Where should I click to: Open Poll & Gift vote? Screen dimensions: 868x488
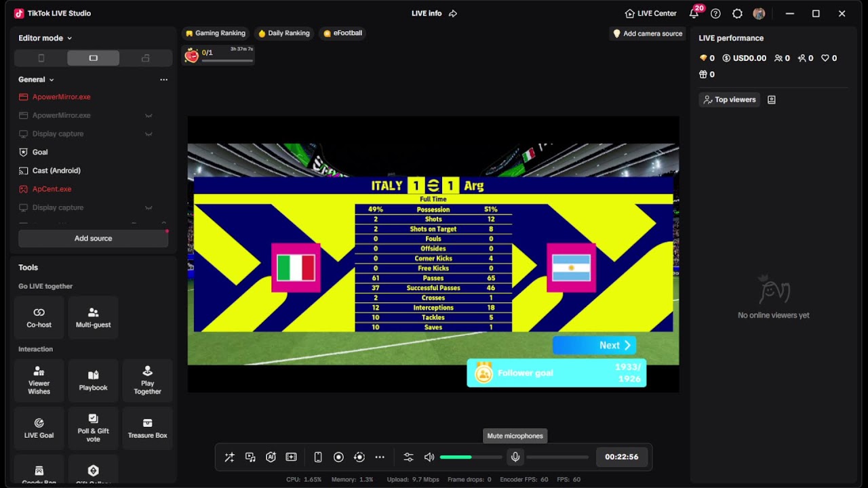tap(94, 428)
